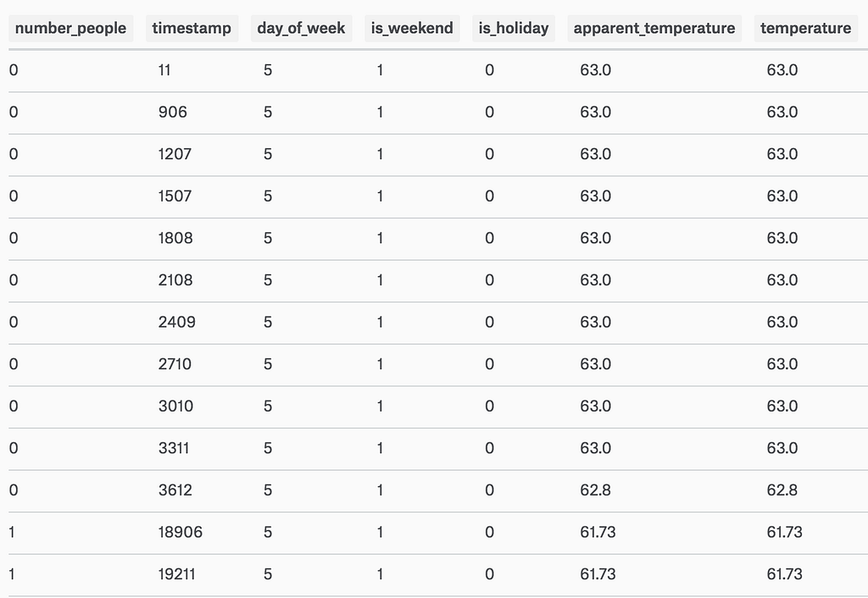Select the timestamp cell 1507

click(x=175, y=196)
